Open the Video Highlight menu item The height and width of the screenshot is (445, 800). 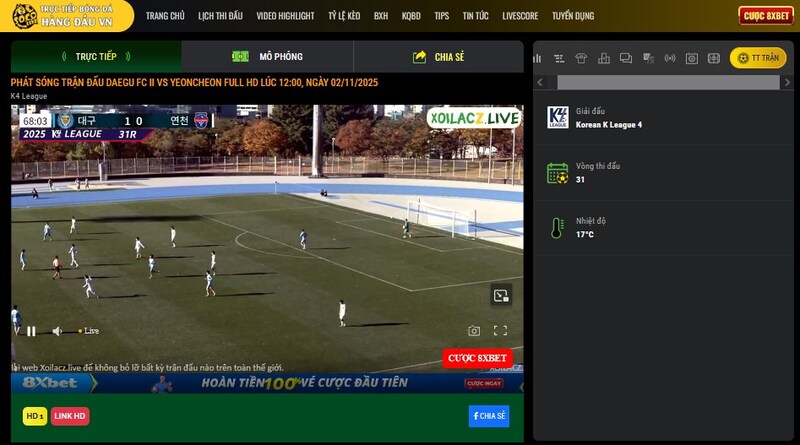(285, 16)
